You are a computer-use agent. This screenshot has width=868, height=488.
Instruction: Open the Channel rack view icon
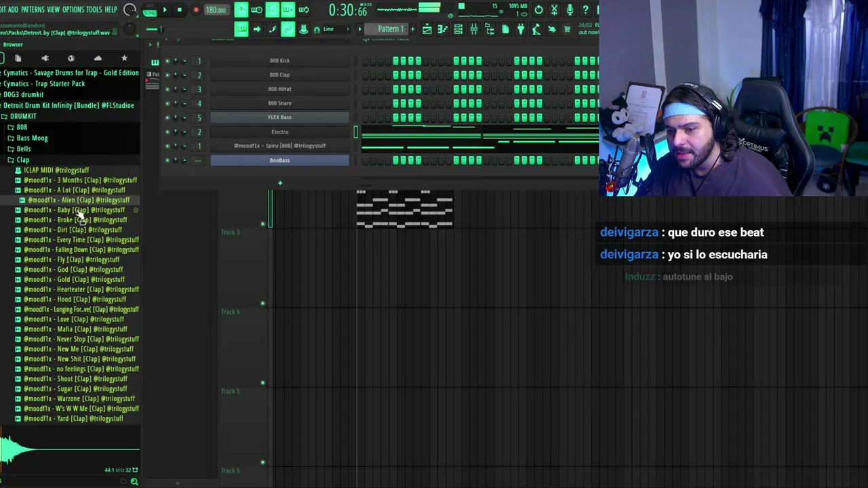458,29
